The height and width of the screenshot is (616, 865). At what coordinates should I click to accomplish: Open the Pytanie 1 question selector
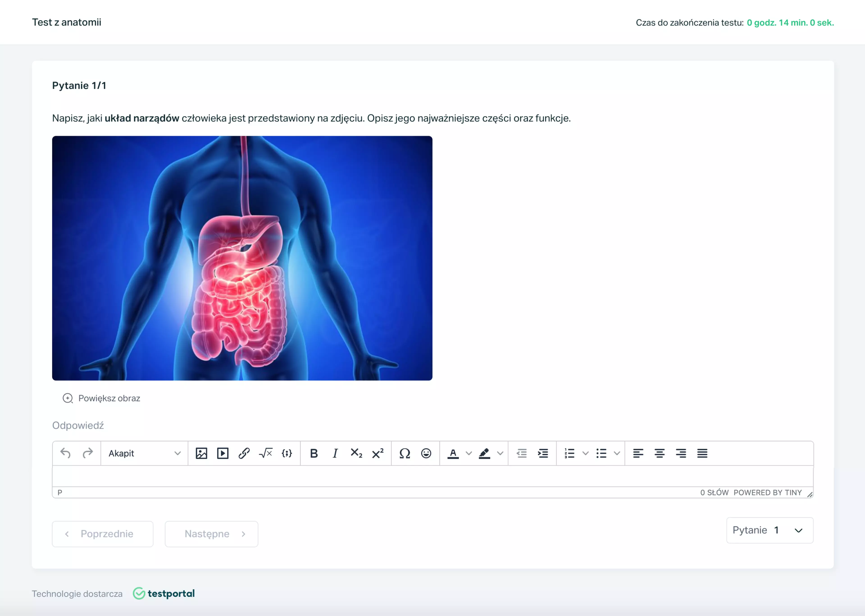770,530
